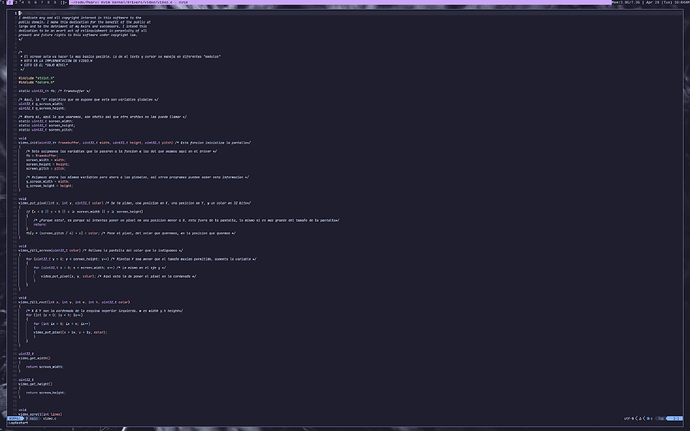This screenshot has width=690, height=431.
Task: Click the video_get_height() function name
Action: point(35,384)
